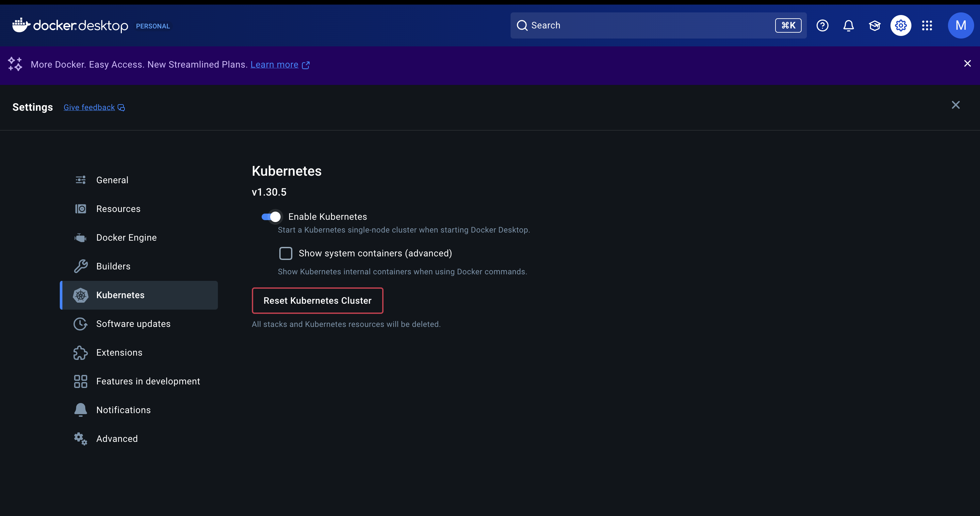Click Reset Kubernetes Cluster button

click(317, 300)
